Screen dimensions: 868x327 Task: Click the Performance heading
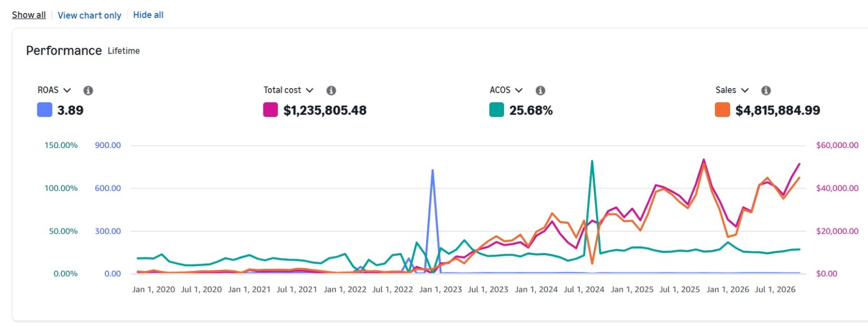coord(64,51)
